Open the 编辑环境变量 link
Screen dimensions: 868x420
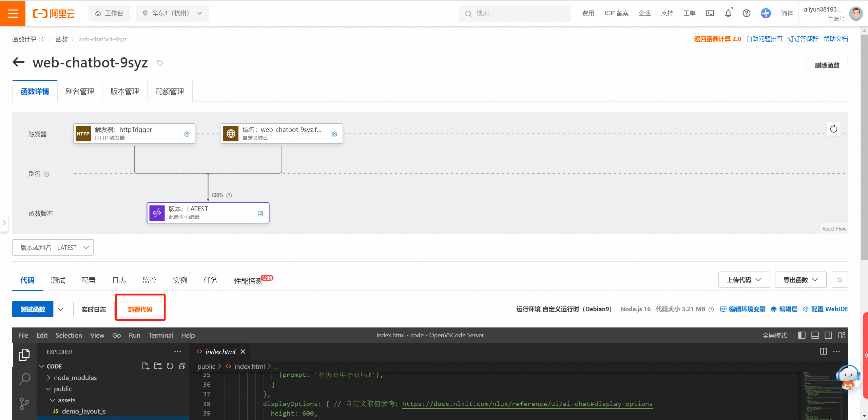(747, 309)
